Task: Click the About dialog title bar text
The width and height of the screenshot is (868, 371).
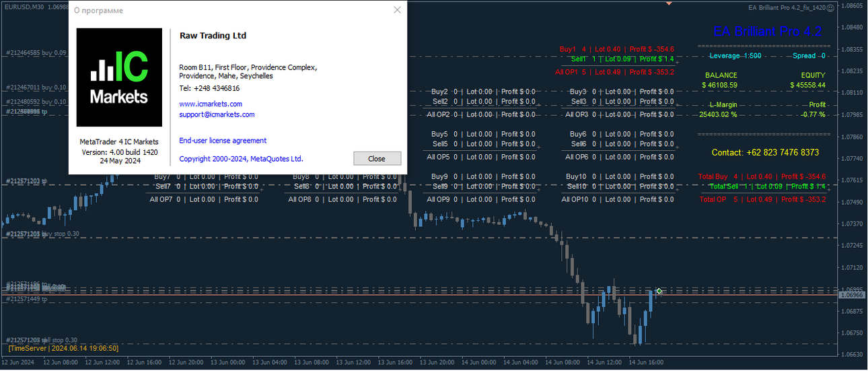Action: pos(98,11)
